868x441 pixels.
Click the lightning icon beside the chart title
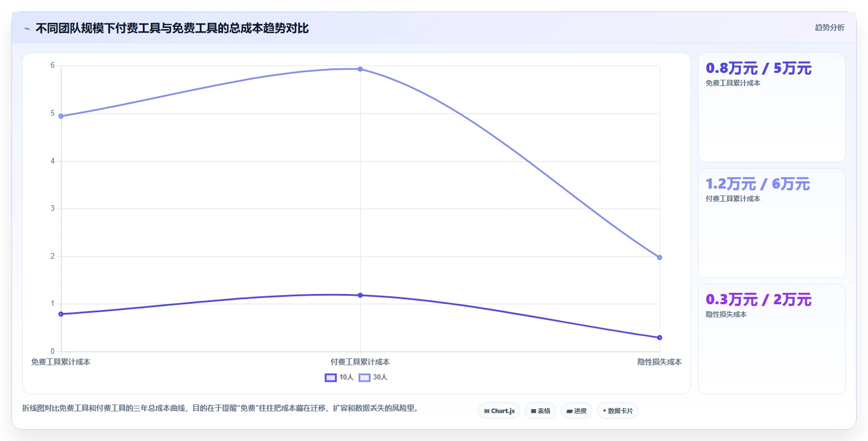tap(27, 28)
